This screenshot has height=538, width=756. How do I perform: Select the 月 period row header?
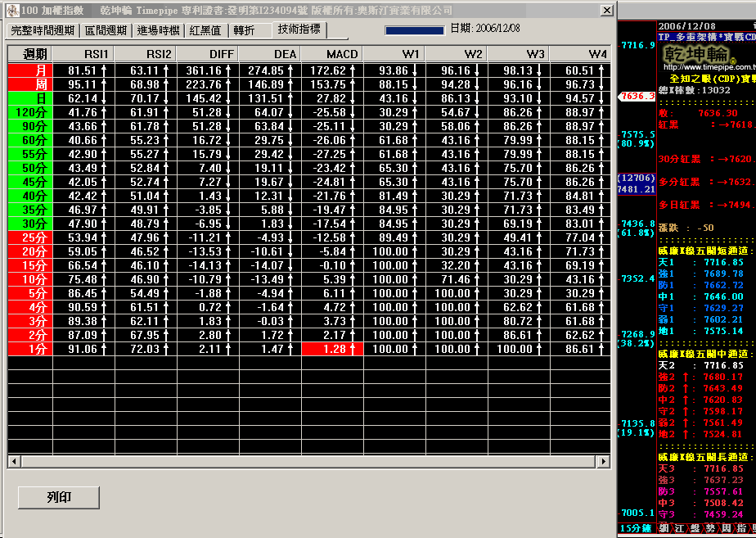coord(30,71)
